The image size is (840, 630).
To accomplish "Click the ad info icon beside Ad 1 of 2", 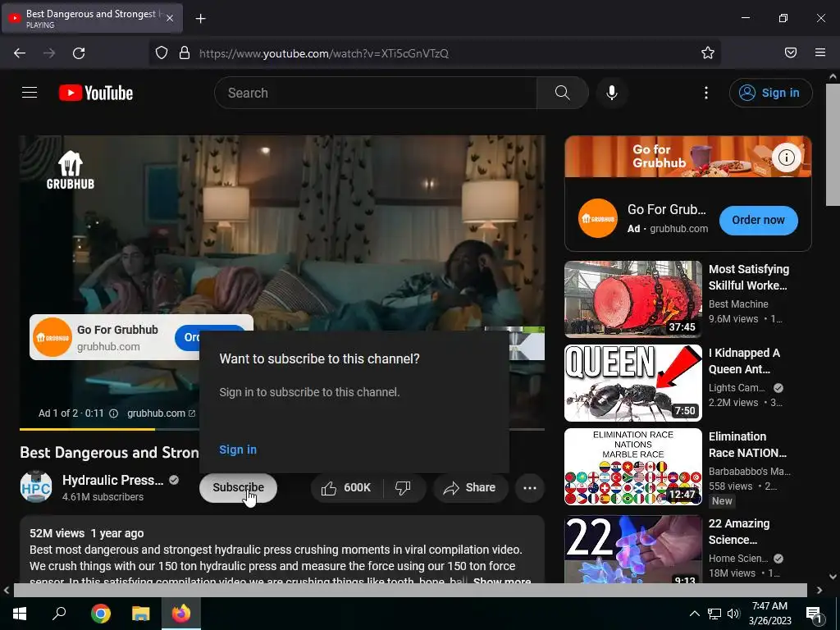I will pos(113,413).
